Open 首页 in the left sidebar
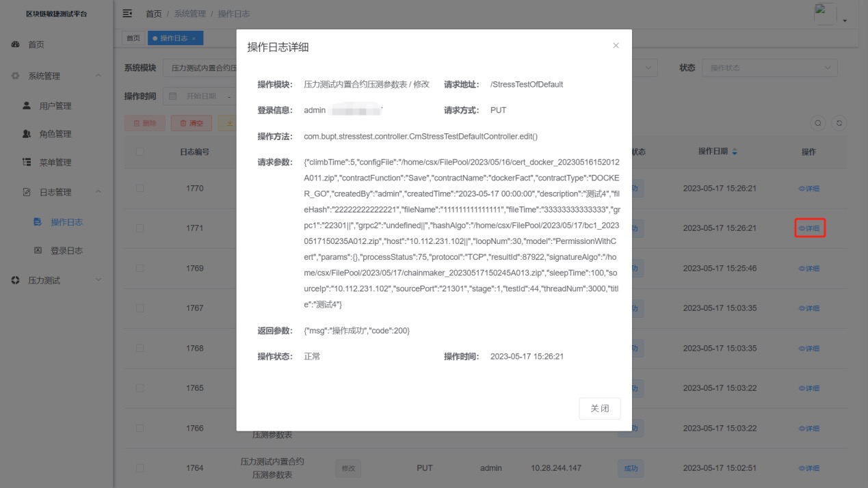Viewport: 868px width, 488px height. pyautogui.click(x=36, y=44)
